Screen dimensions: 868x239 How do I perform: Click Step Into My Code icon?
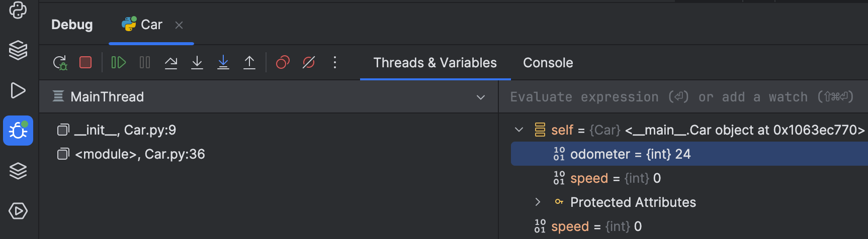click(x=223, y=63)
